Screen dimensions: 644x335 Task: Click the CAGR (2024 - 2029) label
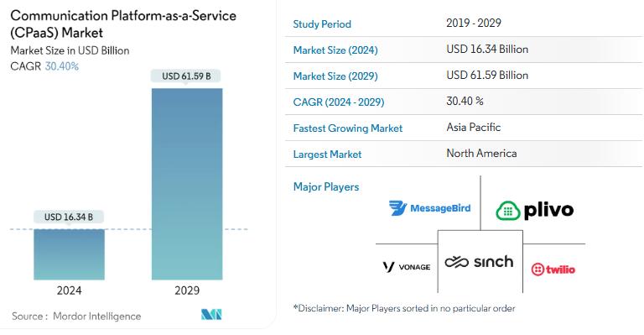coord(339,102)
